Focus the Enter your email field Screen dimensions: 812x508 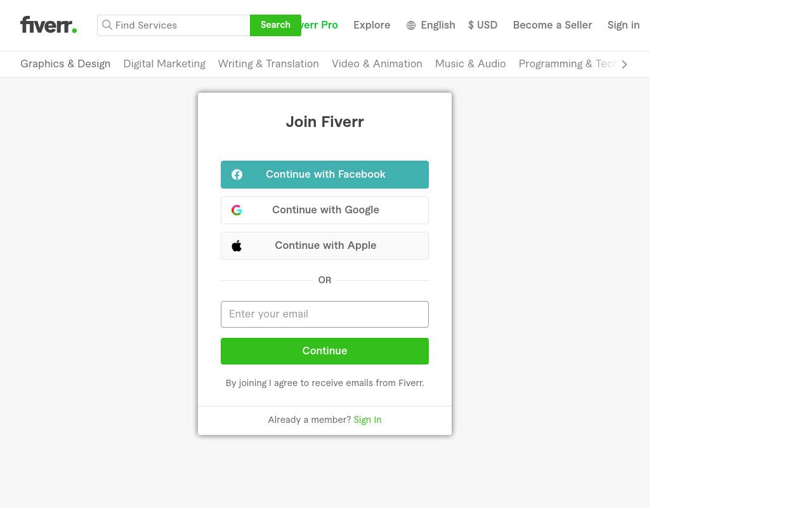325,314
